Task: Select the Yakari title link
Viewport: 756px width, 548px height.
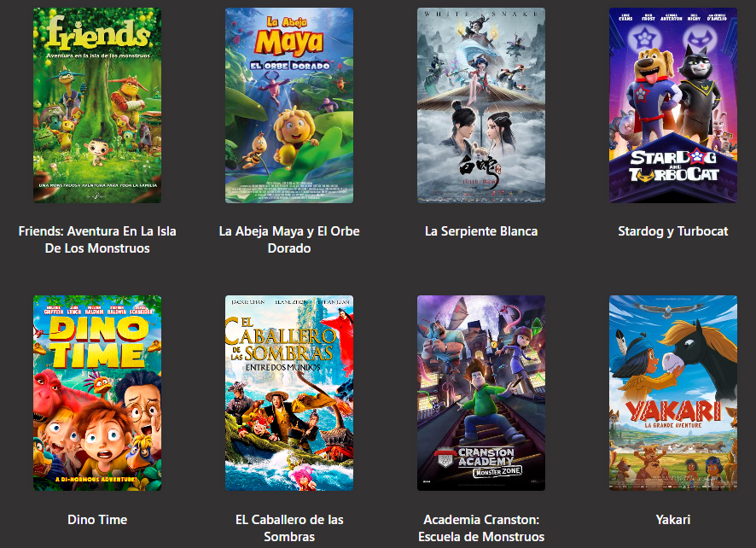Action: (x=672, y=520)
